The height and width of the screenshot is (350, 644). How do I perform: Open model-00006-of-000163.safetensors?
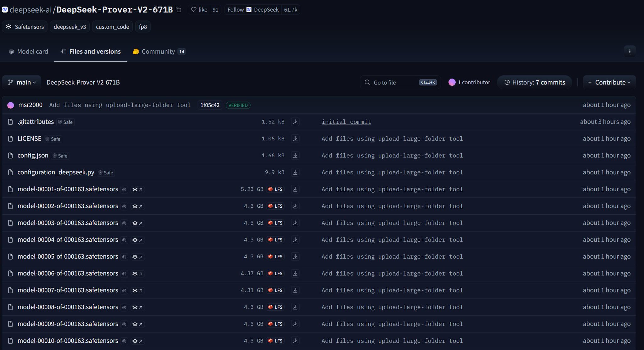(x=68, y=273)
